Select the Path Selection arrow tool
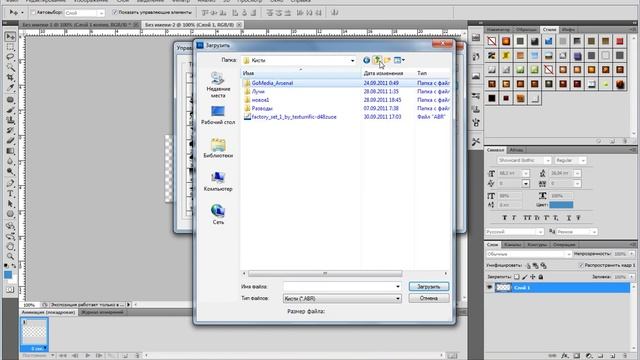 (10, 204)
